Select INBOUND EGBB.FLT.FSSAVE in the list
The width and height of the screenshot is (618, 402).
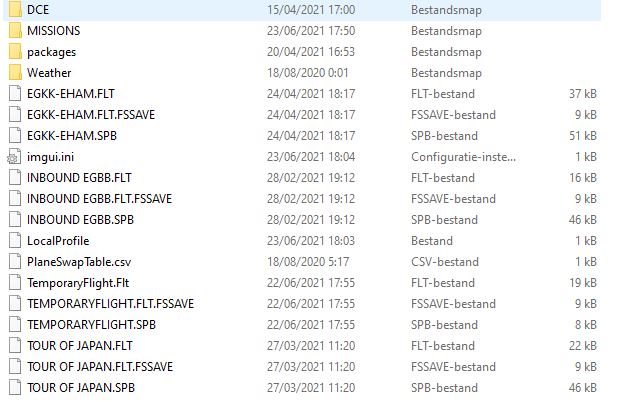[99, 198]
